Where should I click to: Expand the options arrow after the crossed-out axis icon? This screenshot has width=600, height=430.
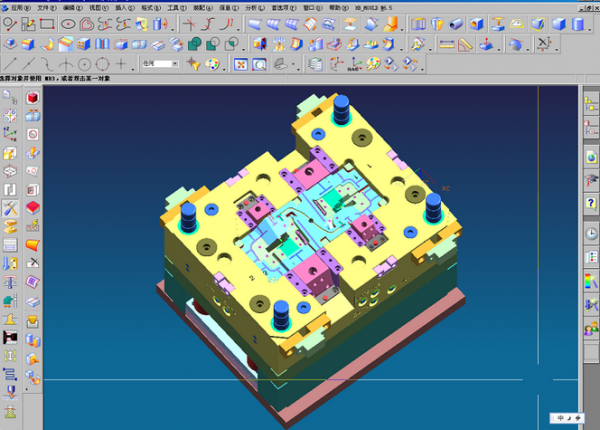(x=557, y=49)
